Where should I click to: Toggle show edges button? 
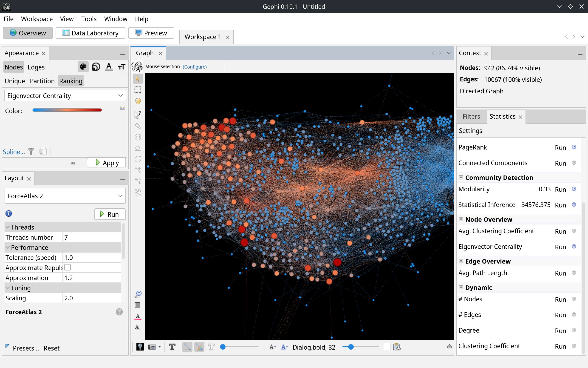click(x=187, y=347)
